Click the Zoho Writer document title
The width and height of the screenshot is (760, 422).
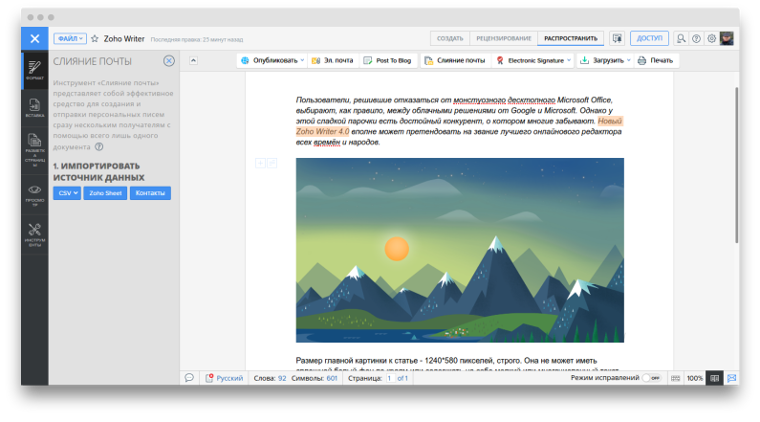coord(124,38)
